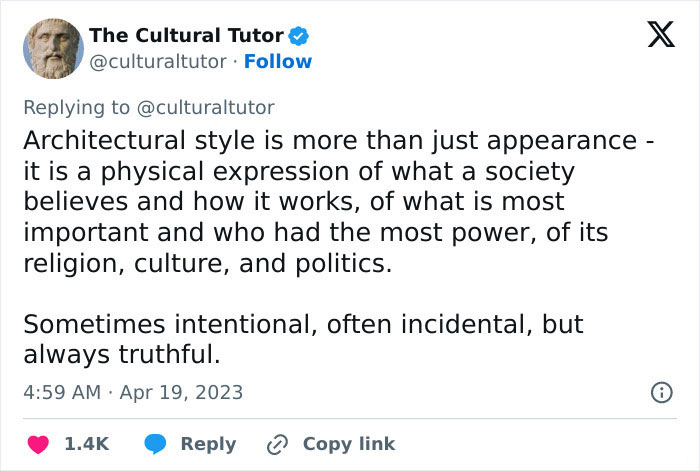Click the blue reply speech bubble icon
The height and width of the screenshot is (471, 700).
point(155,444)
